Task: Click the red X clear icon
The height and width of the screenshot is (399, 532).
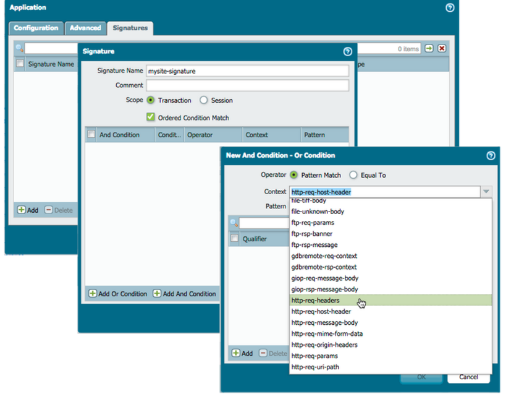Action: pos(442,48)
